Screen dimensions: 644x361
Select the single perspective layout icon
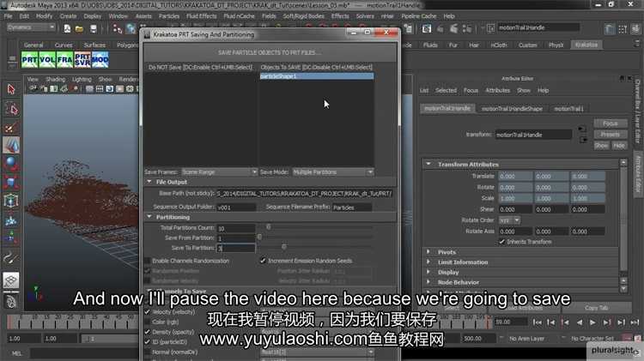point(11,280)
